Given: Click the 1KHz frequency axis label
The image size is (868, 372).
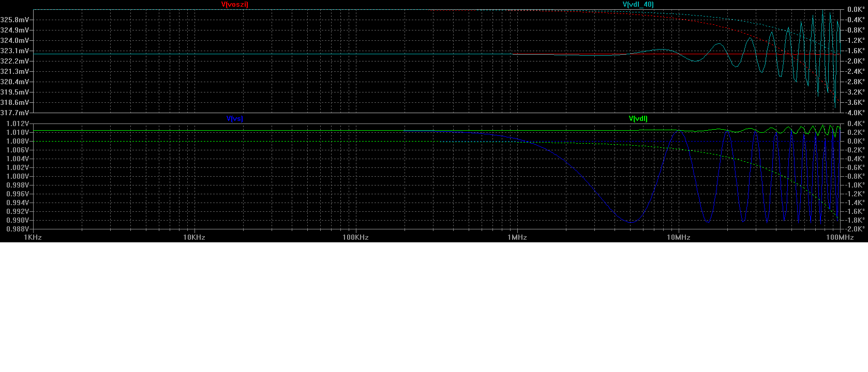Looking at the screenshot, I should pyautogui.click(x=33, y=237).
